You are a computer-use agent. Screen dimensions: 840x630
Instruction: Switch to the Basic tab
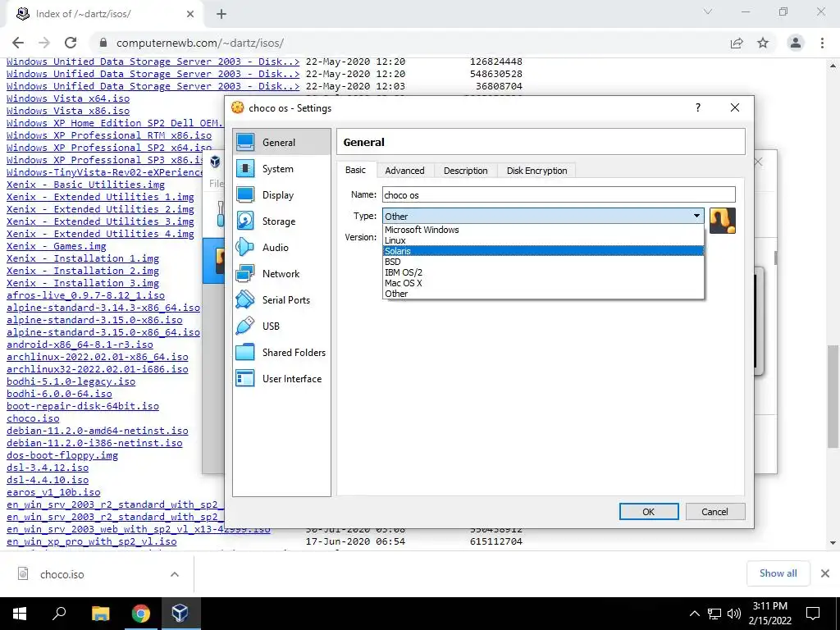356,170
